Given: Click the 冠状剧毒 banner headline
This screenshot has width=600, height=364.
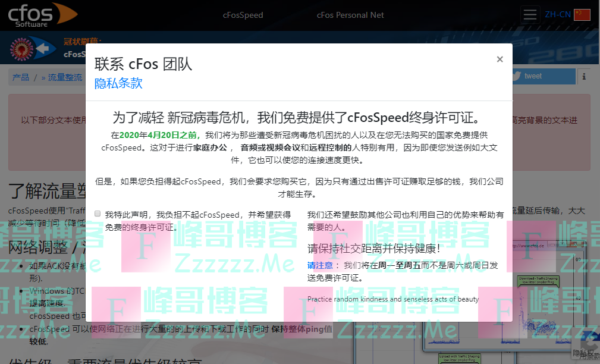Looking at the screenshot, I should tap(82, 42).
